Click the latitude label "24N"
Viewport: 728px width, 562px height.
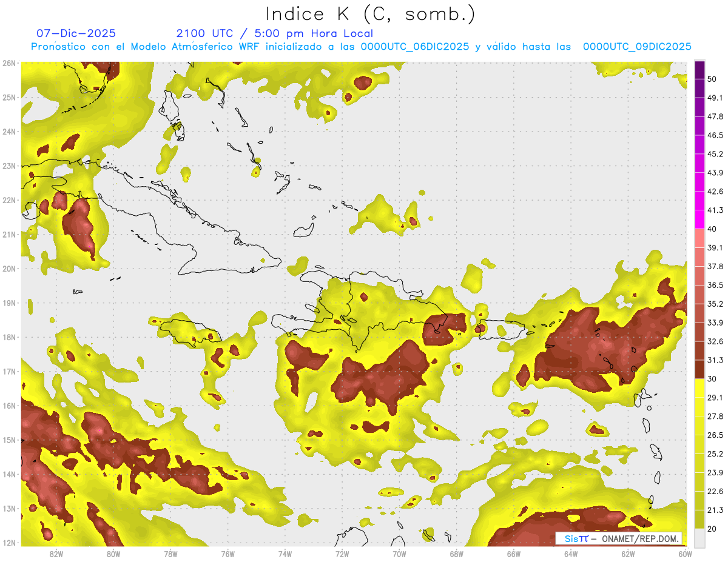(x=9, y=132)
